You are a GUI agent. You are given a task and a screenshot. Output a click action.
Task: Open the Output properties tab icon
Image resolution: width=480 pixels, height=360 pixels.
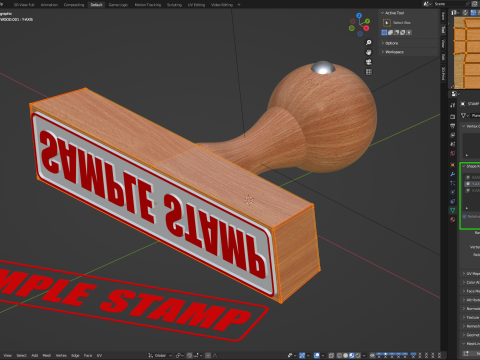click(452, 126)
